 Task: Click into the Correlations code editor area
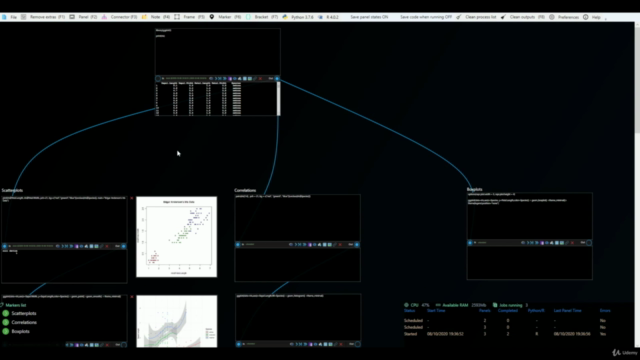pyautogui.click(x=298, y=218)
